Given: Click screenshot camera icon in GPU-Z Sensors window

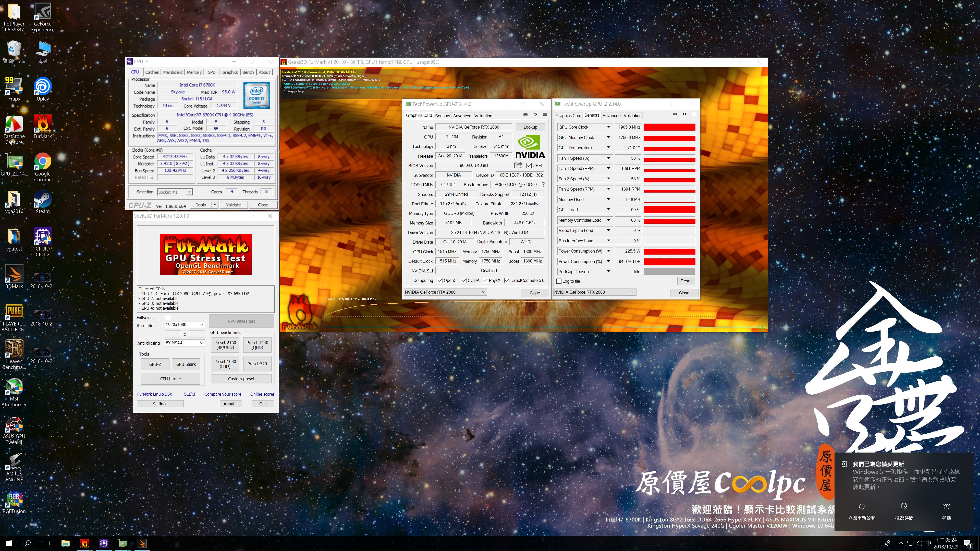Looking at the screenshot, I should (x=675, y=114).
